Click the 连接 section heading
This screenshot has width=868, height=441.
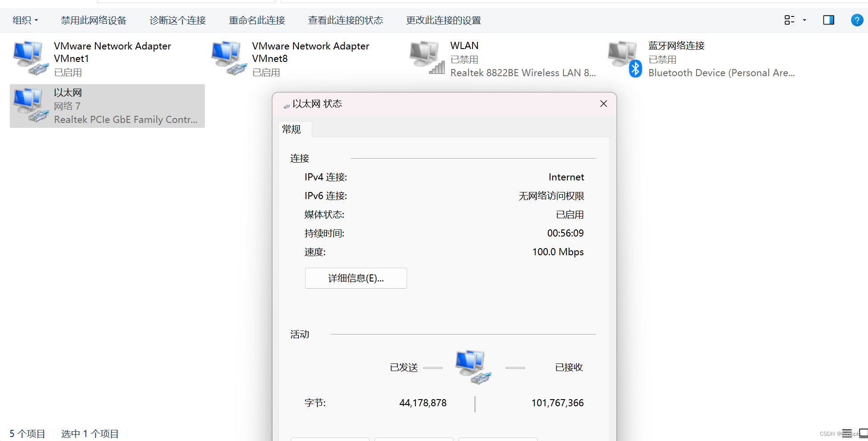(300, 159)
